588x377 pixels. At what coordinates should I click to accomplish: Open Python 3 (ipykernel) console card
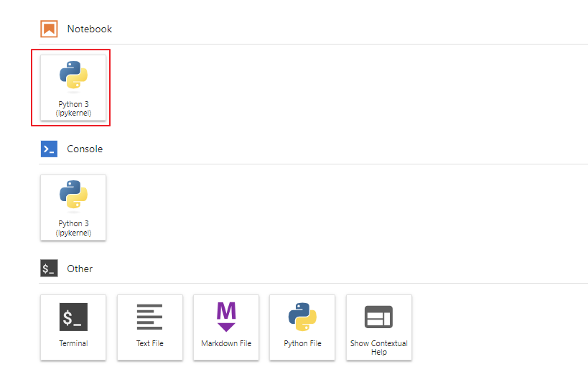pyautogui.click(x=73, y=208)
